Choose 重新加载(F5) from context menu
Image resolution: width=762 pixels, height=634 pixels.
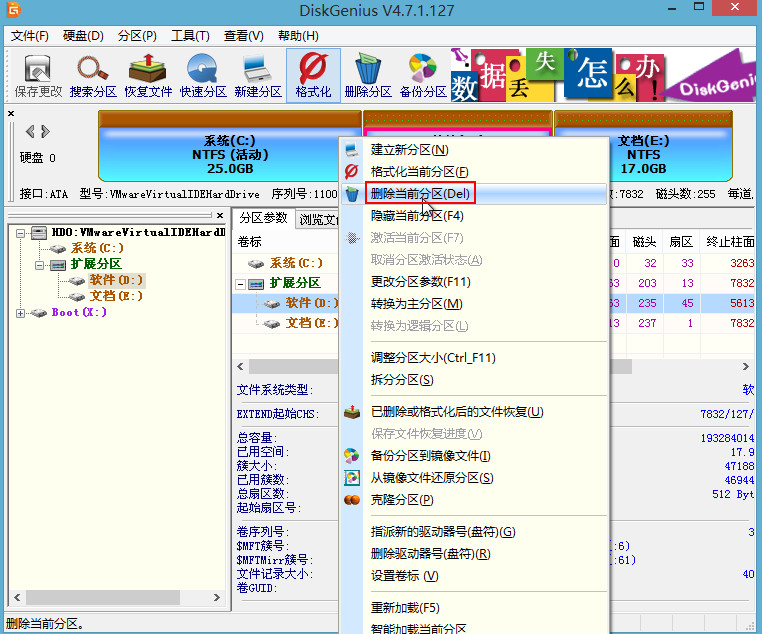pos(474,608)
